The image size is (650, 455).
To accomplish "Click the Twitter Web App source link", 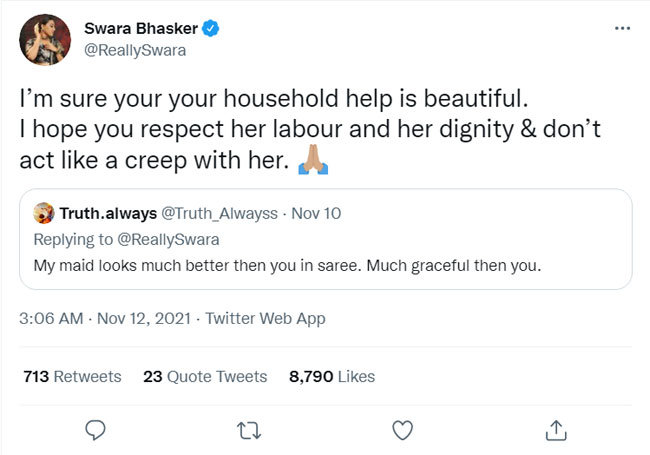I will coord(264,319).
